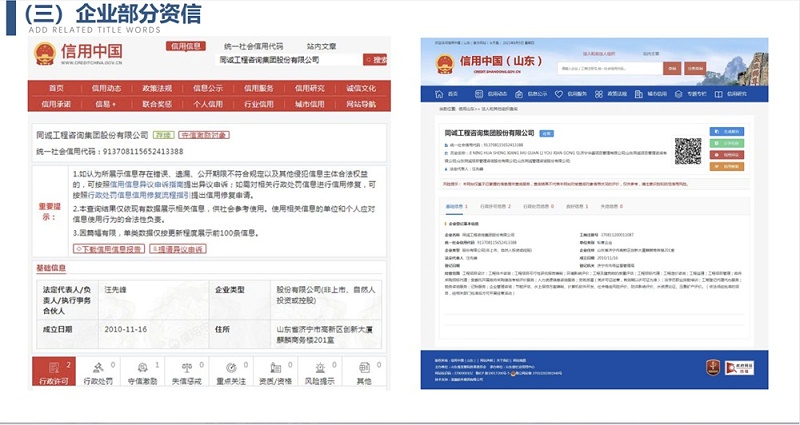Open 行政许可 icon tab in 信用中国
This screenshot has height=425, width=800.
click(54, 371)
